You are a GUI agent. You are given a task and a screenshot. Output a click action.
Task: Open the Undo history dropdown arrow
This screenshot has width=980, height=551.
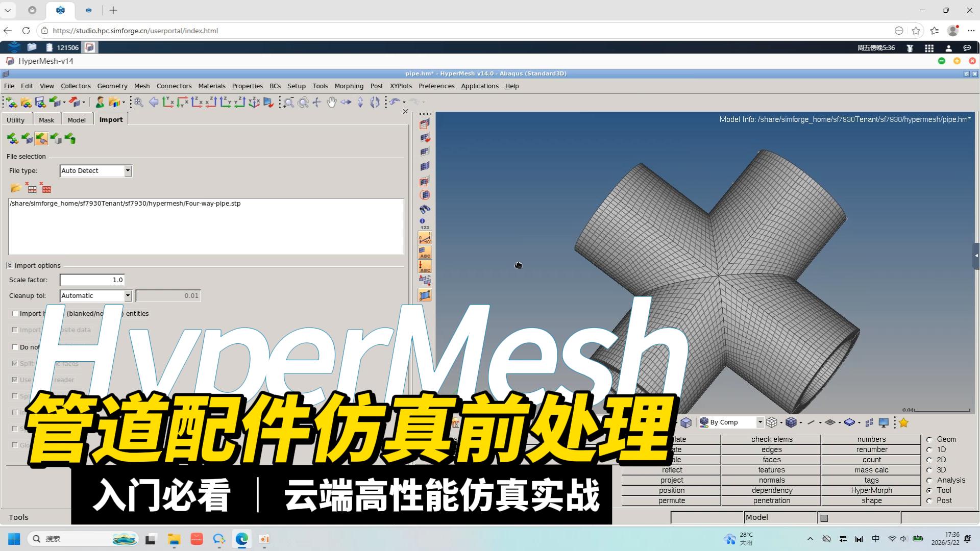(x=404, y=103)
